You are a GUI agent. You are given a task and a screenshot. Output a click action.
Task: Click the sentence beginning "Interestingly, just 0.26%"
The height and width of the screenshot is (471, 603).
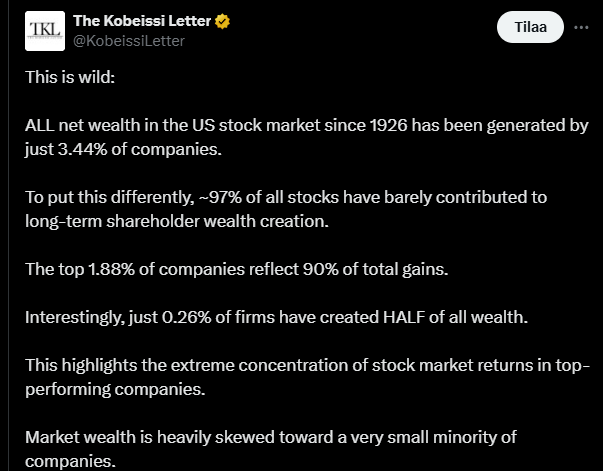(275, 318)
